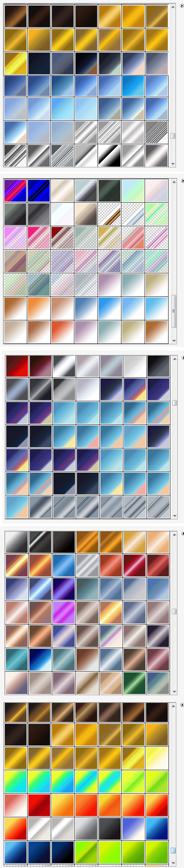Pick the sky-blue to peach swatch, third panel bottom row
The image size is (184, 868).
(x=17, y=507)
